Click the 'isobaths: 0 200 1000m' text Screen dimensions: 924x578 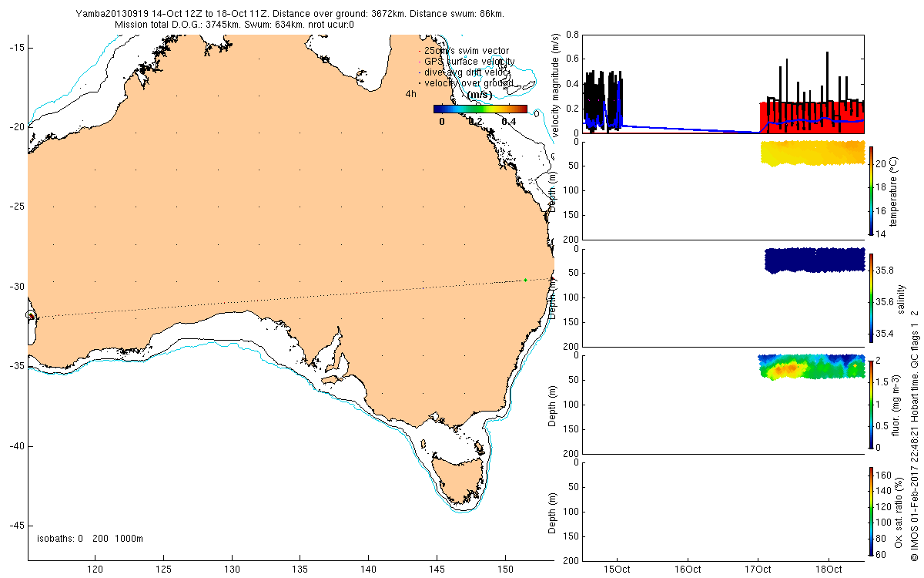pos(90,538)
